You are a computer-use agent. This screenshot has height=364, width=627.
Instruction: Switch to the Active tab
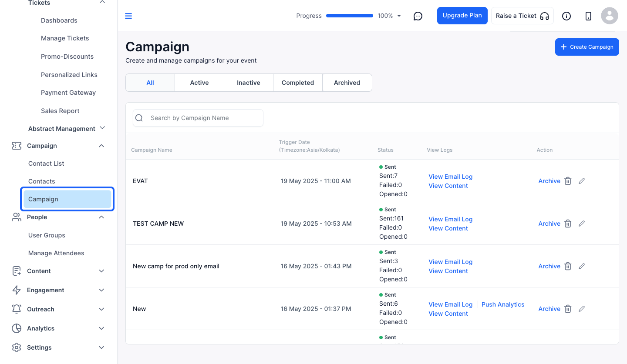click(199, 83)
